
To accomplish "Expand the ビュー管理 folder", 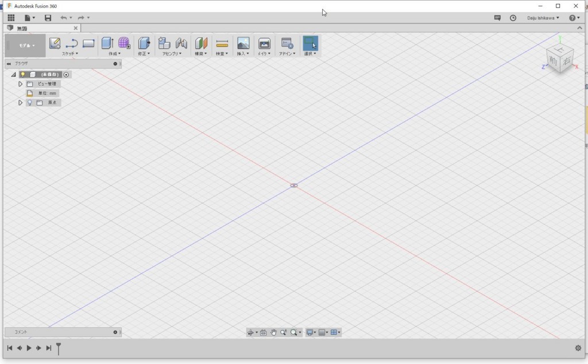I will pyautogui.click(x=20, y=84).
